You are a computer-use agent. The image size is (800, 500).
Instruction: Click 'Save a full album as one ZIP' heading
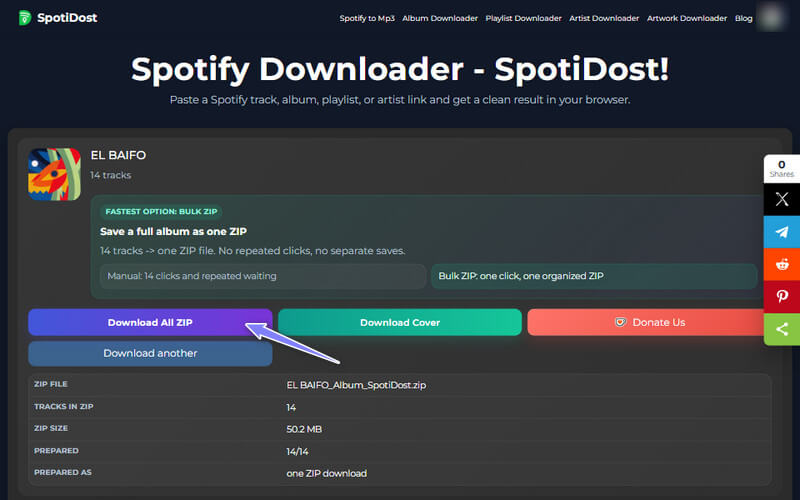pyautogui.click(x=173, y=232)
